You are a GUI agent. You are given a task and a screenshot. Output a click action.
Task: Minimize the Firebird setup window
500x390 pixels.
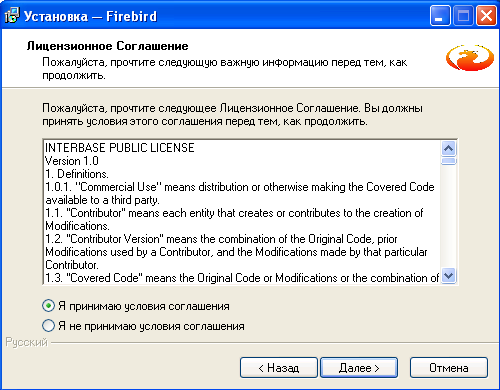[440, 16]
